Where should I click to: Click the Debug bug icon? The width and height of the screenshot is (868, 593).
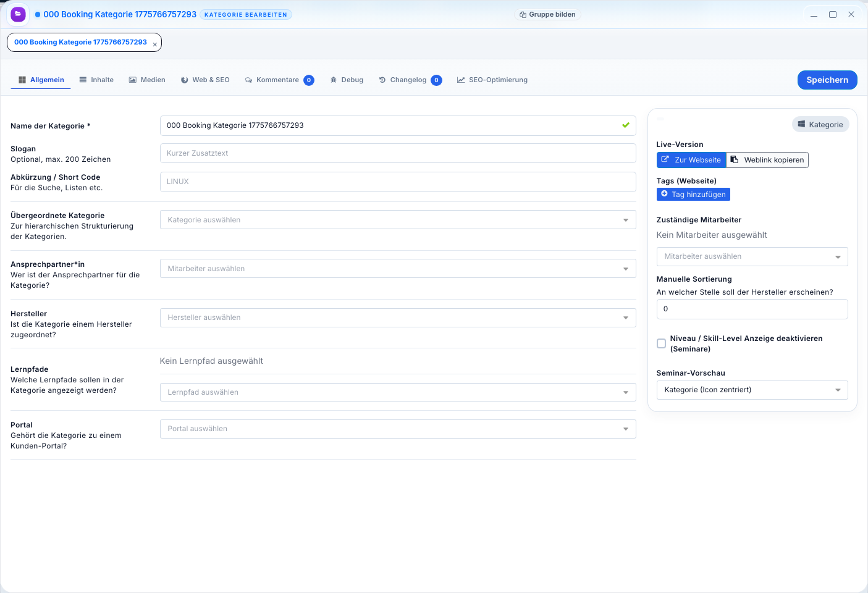[x=334, y=80]
